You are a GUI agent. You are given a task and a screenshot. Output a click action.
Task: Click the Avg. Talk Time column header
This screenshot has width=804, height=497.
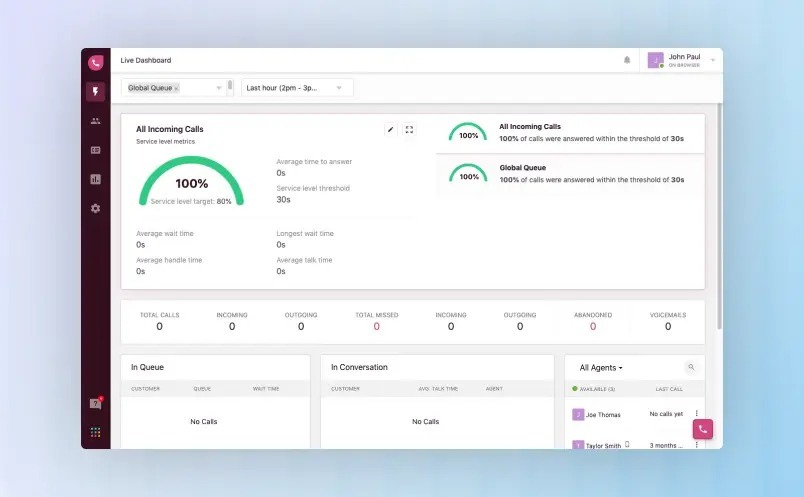tap(438, 389)
